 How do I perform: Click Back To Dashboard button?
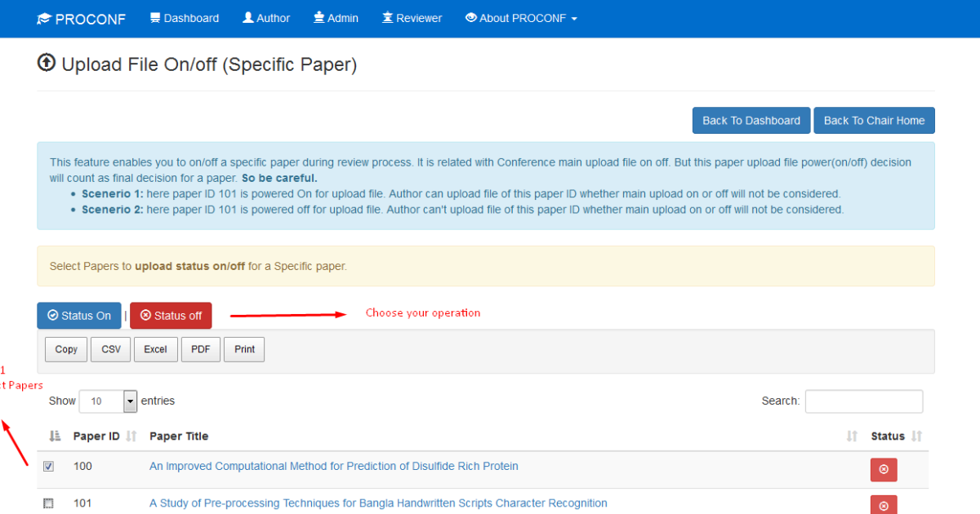(751, 121)
